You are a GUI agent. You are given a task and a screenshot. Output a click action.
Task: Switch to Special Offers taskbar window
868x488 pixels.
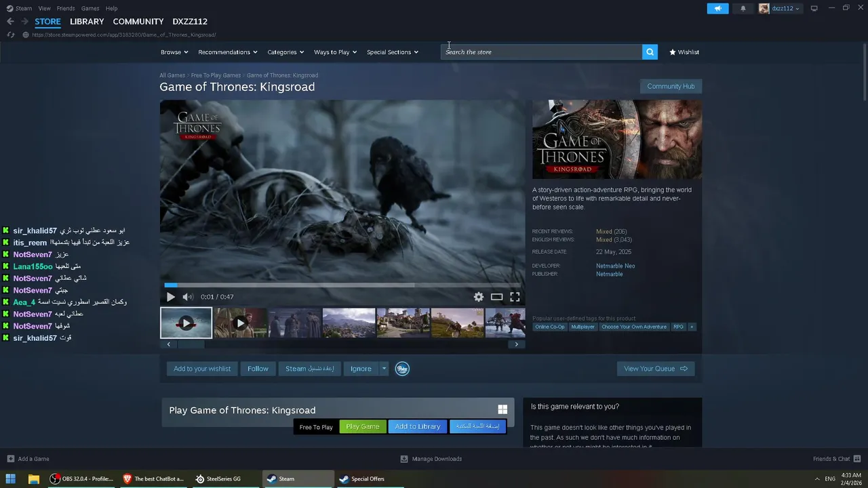(369, 479)
